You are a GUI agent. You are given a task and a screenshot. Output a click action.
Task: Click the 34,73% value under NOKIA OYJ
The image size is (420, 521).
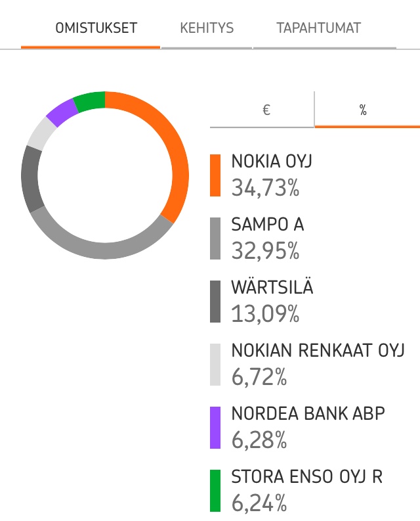(x=265, y=188)
